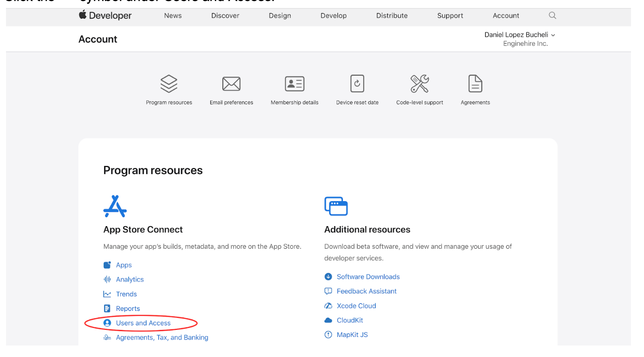Open the Design menu
The image size is (644, 357).
click(280, 16)
